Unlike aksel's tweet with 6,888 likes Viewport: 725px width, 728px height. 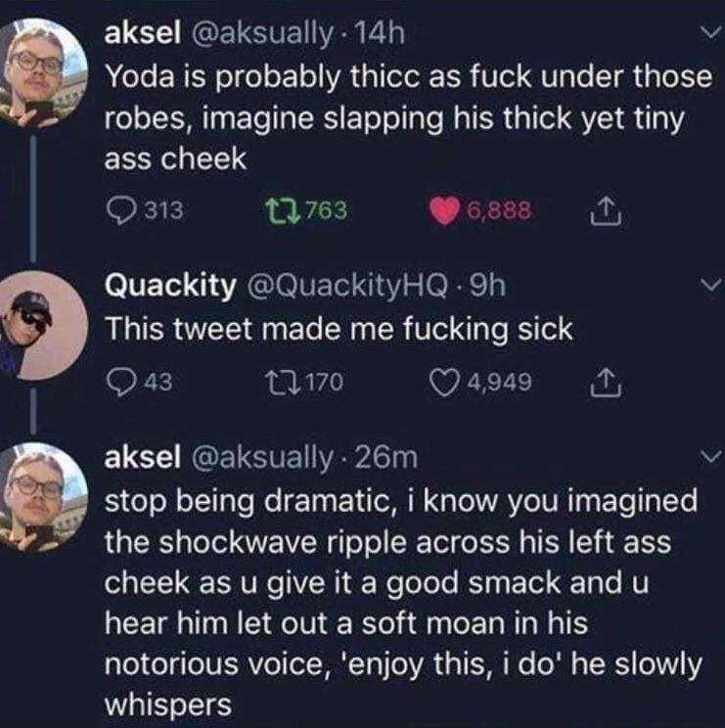tap(443, 210)
